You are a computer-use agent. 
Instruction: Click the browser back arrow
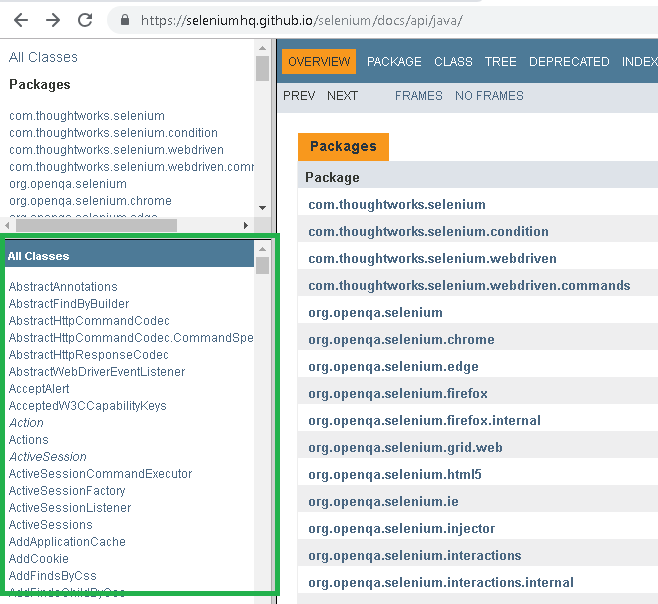click(21, 20)
